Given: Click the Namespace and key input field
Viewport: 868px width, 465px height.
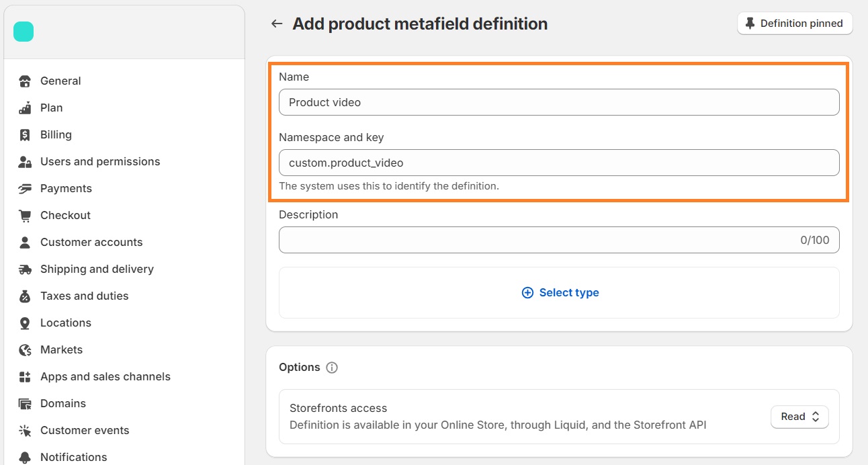Looking at the screenshot, I should tap(559, 163).
